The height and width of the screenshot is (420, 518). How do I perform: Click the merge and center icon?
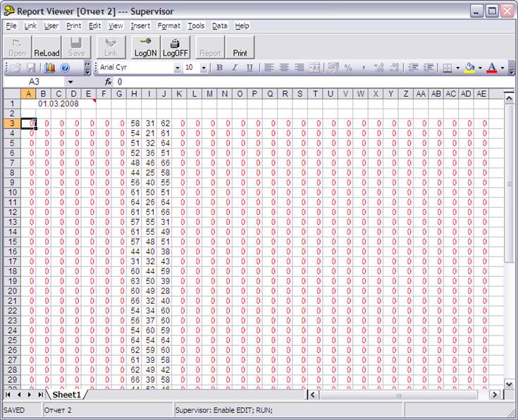pyautogui.click(x=314, y=68)
